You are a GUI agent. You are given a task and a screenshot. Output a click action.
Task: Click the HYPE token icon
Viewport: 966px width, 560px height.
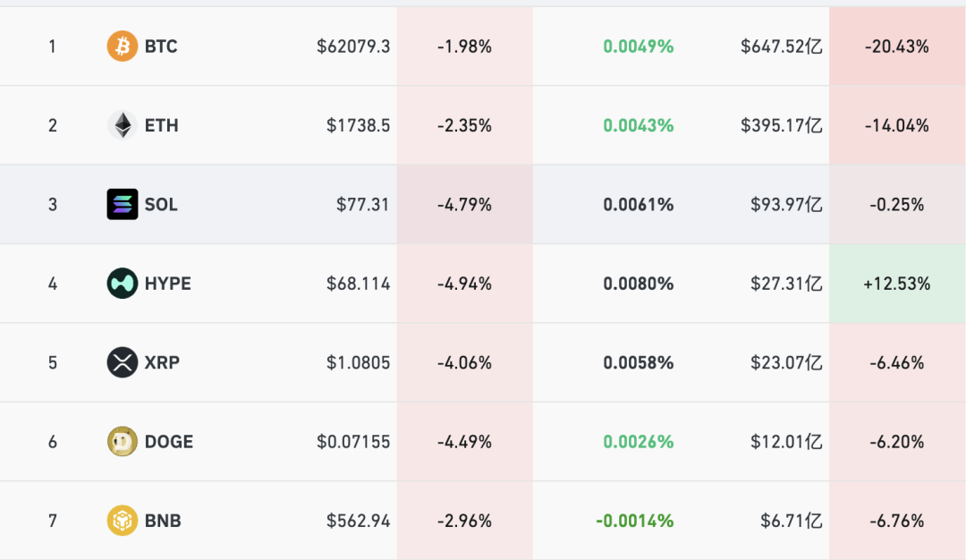pos(122,284)
